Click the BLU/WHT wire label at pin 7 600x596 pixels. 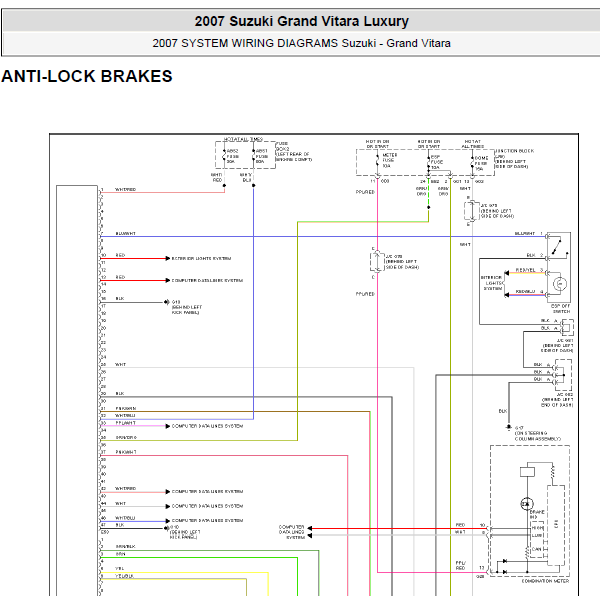(x=126, y=233)
